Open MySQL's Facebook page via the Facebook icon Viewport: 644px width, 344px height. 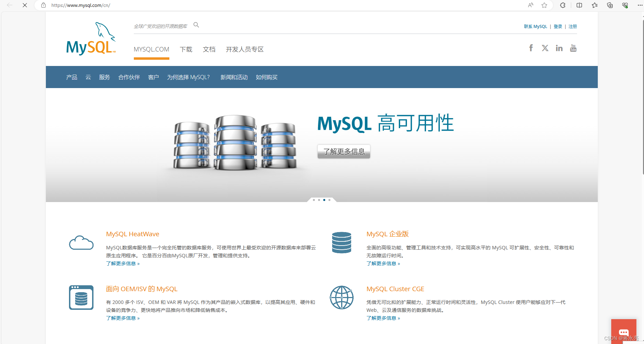click(x=531, y=48)
